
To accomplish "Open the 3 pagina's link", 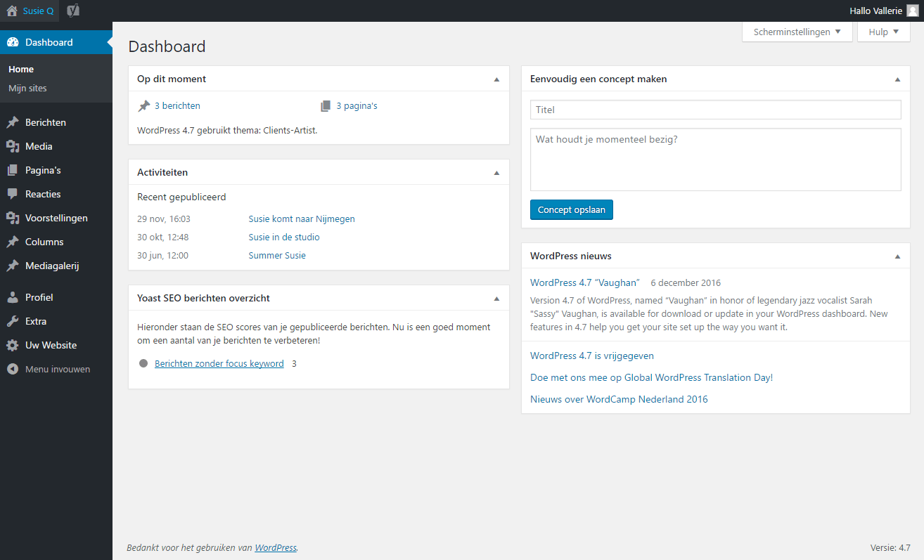I will 357,106.
